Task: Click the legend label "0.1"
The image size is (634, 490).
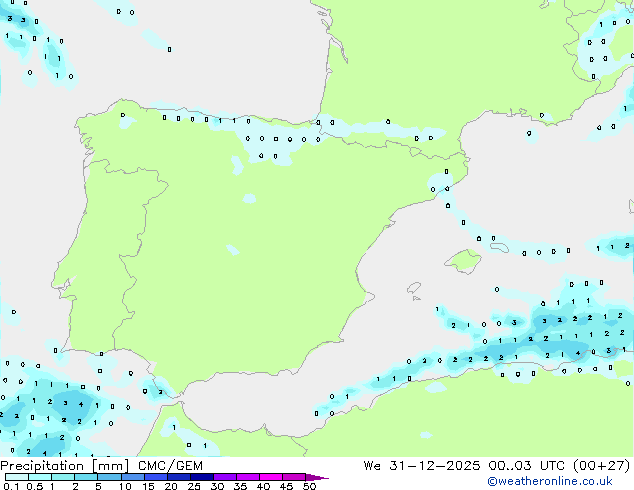Action: point(12,486)
